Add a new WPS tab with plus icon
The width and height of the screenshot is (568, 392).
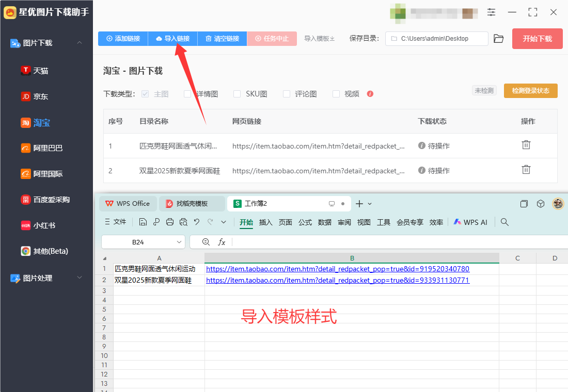click(x=359, y=204)
